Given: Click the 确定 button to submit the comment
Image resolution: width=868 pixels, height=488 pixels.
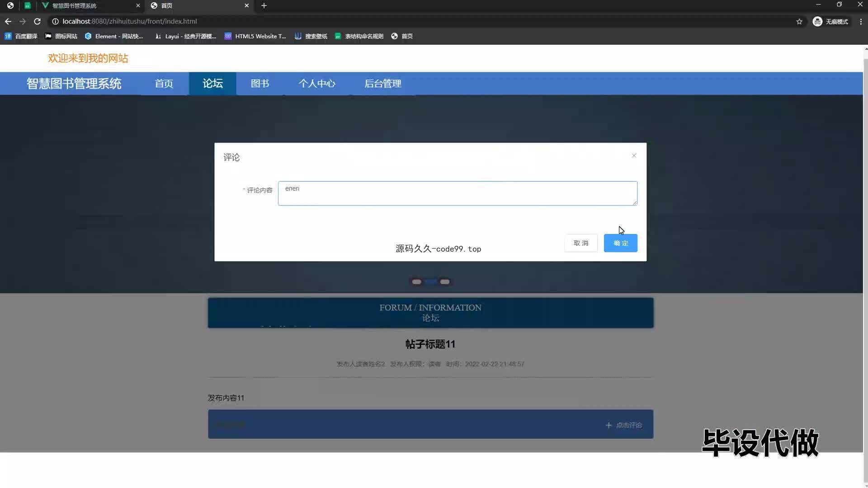Looking at the screenshot, I should 620,243.
